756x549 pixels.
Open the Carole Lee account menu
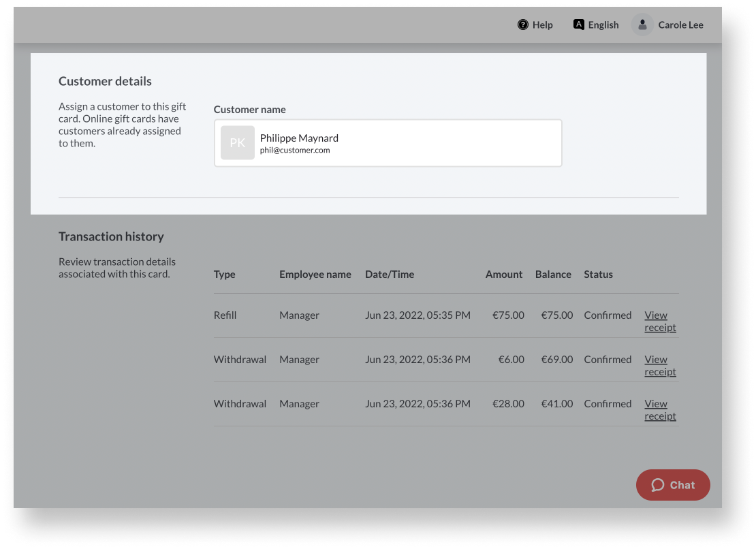(680, 25)
